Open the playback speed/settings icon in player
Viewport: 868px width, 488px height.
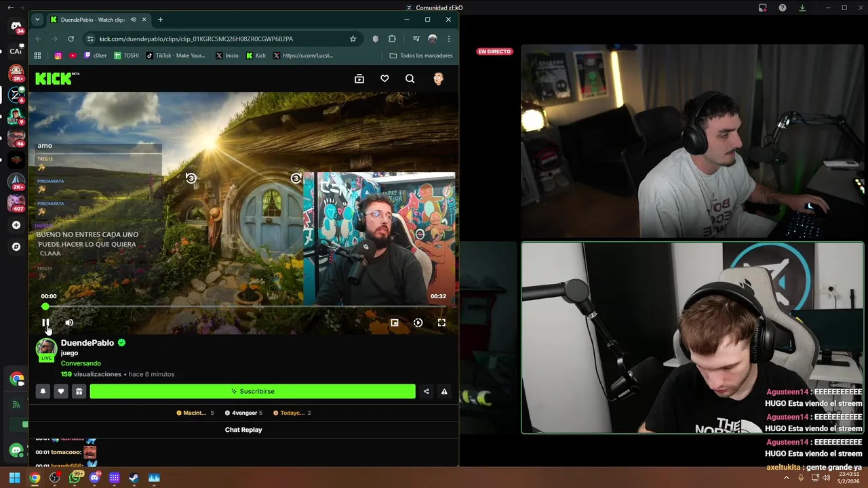[x=418, y=323]
